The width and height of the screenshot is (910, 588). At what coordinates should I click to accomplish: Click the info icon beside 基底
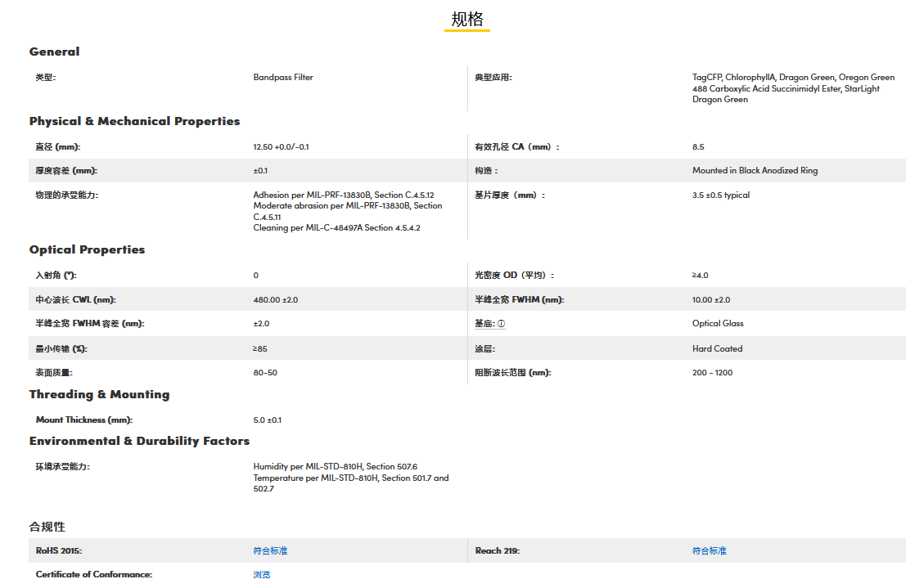point(502,324)
